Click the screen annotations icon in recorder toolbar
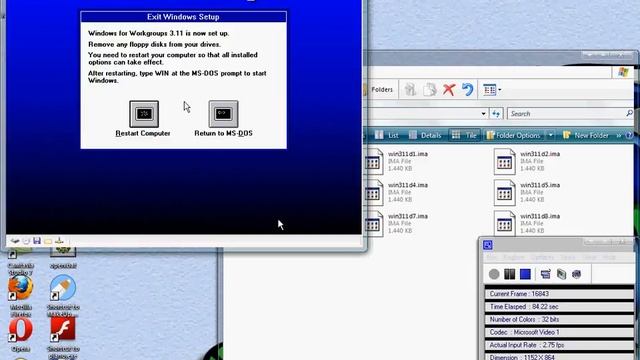The height and width of the screenshot is (360, 640). tap(545, 274)
